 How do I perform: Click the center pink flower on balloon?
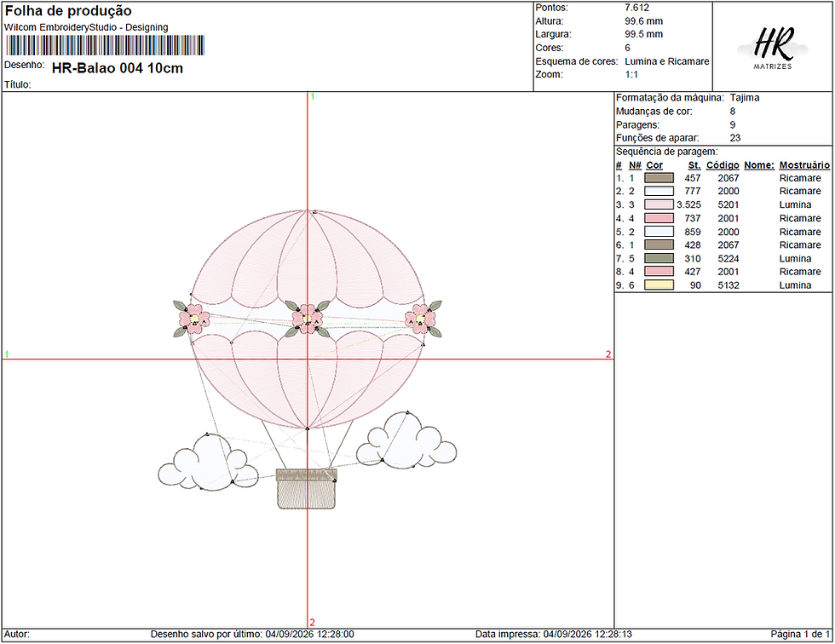[308, 319]
